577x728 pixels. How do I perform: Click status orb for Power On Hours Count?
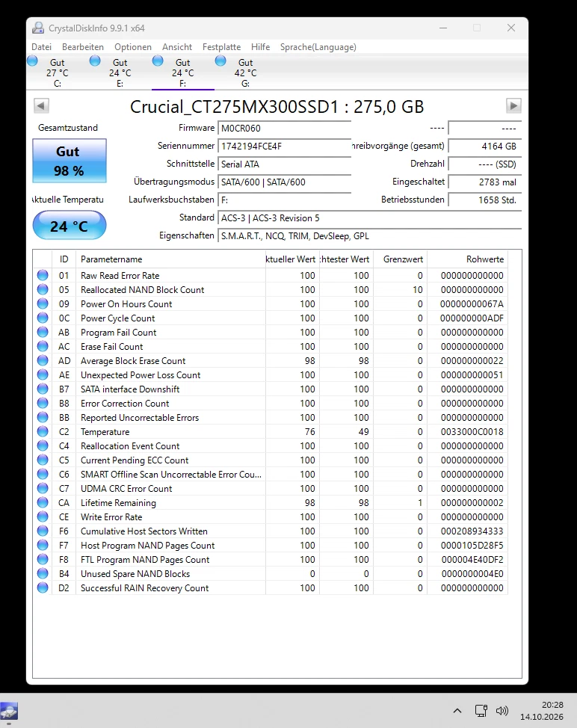point(43,303)
